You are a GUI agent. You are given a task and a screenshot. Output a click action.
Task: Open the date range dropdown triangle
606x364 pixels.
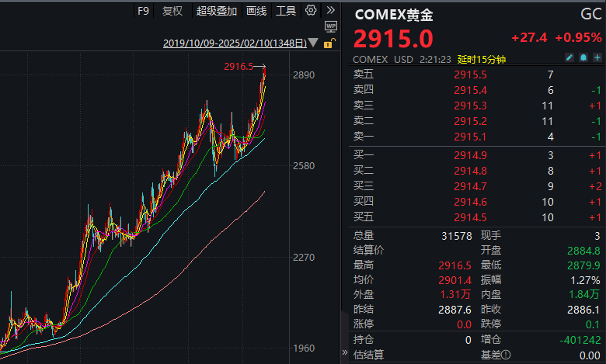point(313,43)
